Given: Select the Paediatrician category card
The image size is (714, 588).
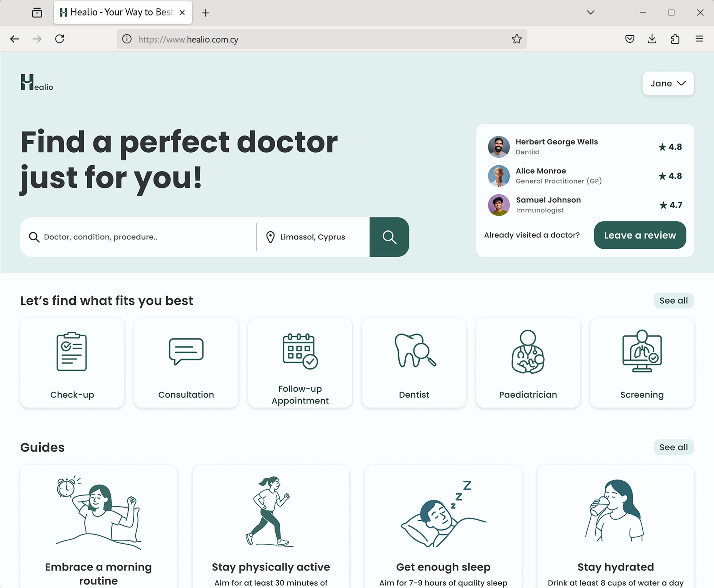Looking at the screenshot, I should [x=528, y=362].
